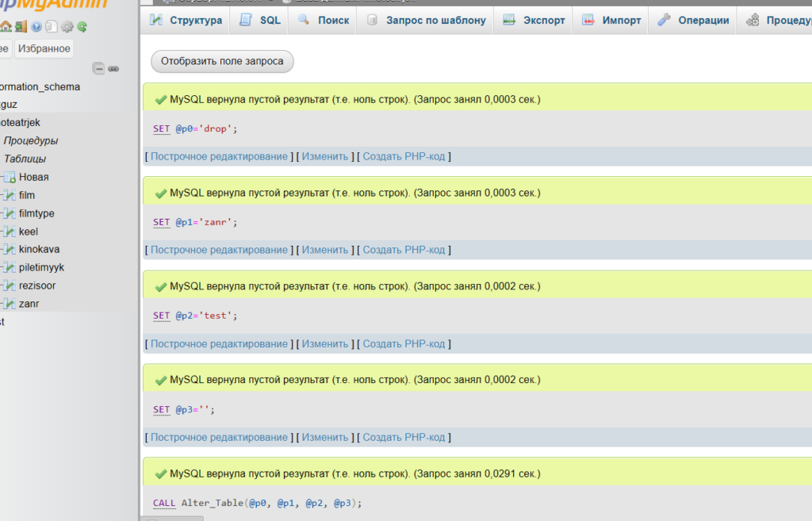
Task: Click the magnifier icon of Поиск
Action: click(x=304, y=20)
